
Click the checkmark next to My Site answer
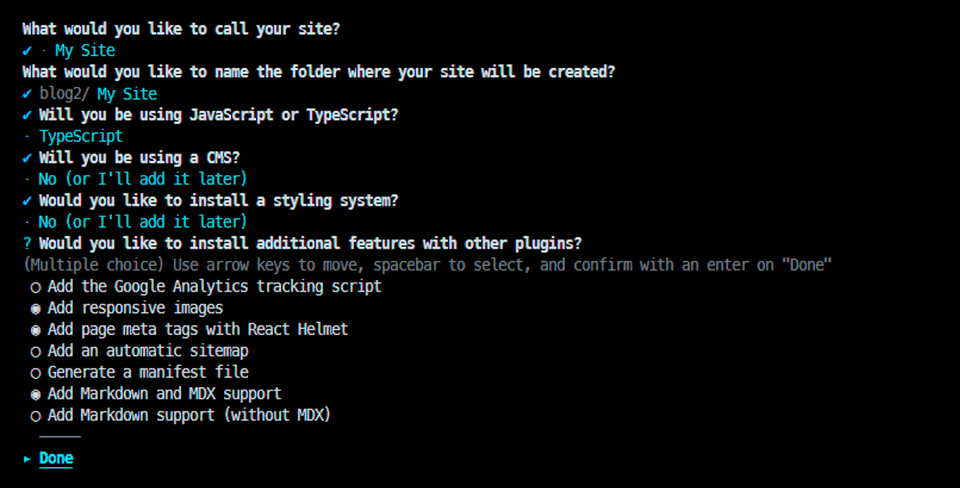(27, 50)
